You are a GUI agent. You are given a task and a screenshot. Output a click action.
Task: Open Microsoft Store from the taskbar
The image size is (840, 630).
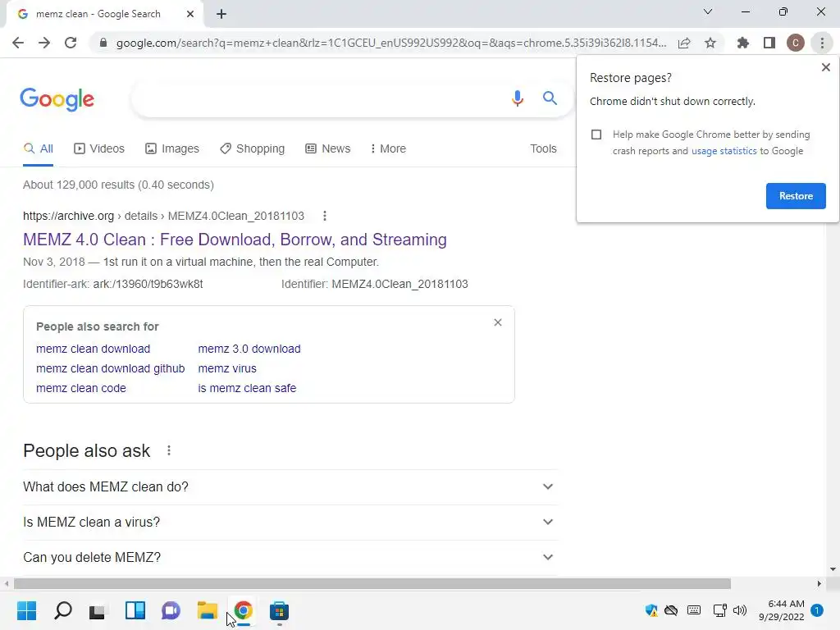(x=279, y=610)
